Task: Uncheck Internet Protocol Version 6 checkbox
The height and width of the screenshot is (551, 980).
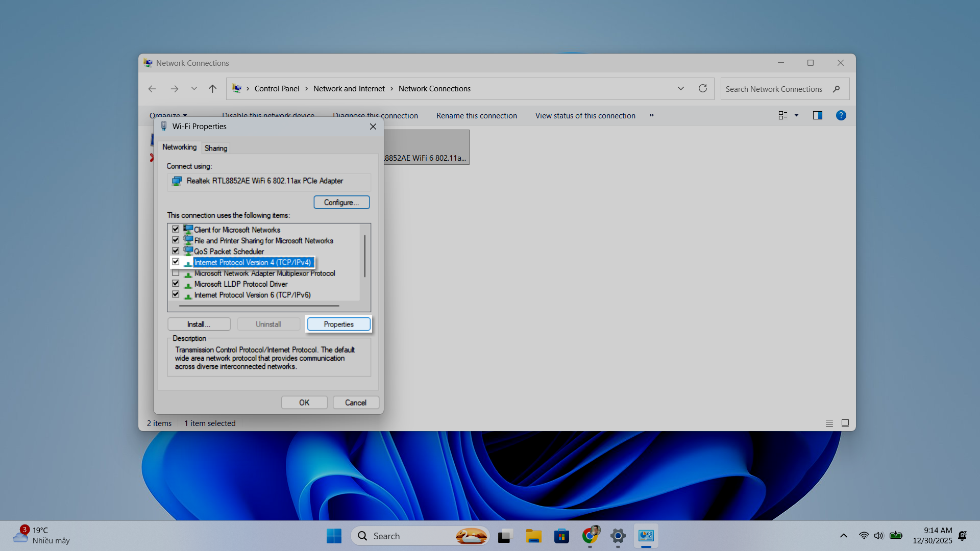Action: 176,294
